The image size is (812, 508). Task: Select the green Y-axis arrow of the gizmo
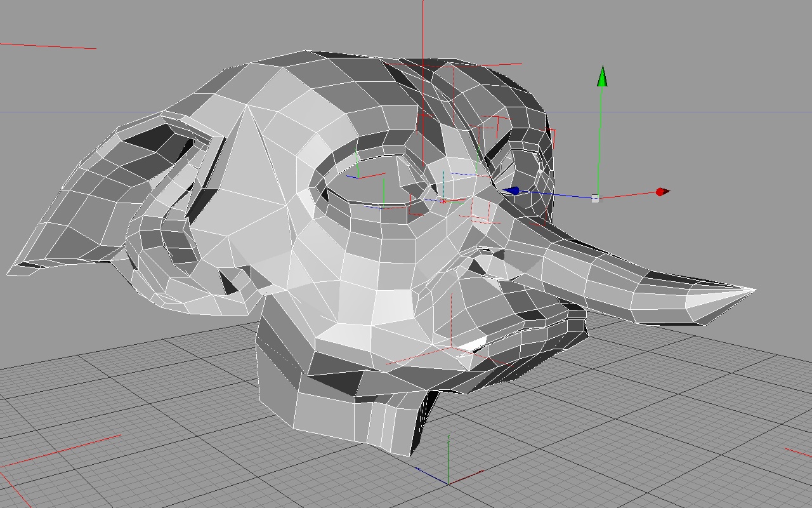(602, 76)
